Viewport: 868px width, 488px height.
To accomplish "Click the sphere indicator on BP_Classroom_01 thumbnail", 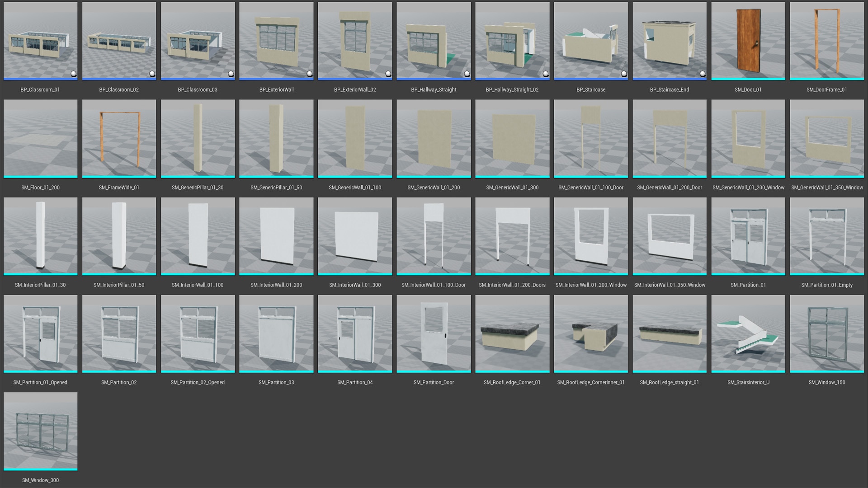I will pos(73,72).
